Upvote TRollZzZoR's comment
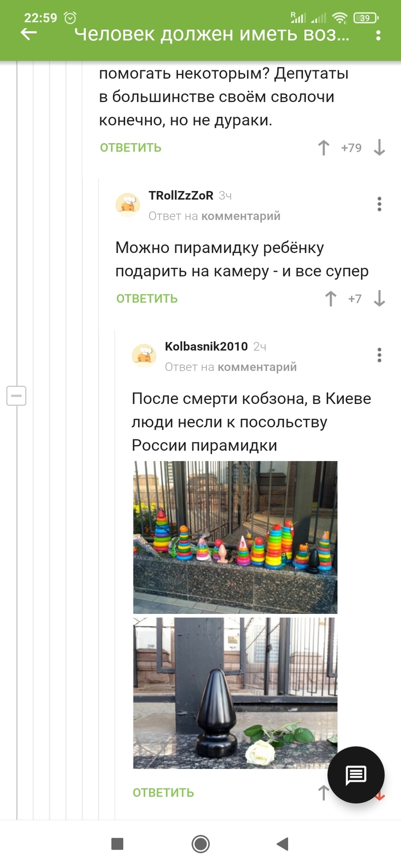 pos(331,299)
